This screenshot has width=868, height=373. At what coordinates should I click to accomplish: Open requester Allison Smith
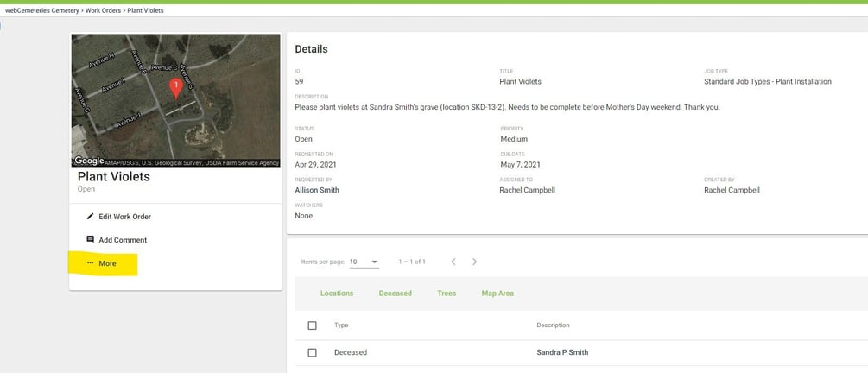317,190
